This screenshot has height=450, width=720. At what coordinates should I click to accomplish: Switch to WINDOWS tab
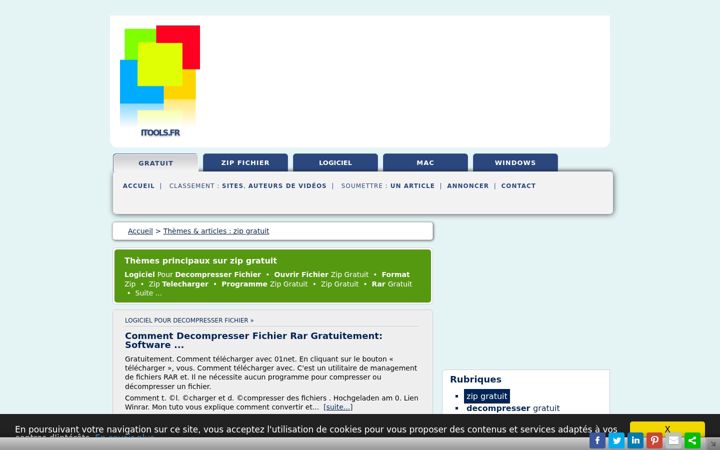click(515, 163)
